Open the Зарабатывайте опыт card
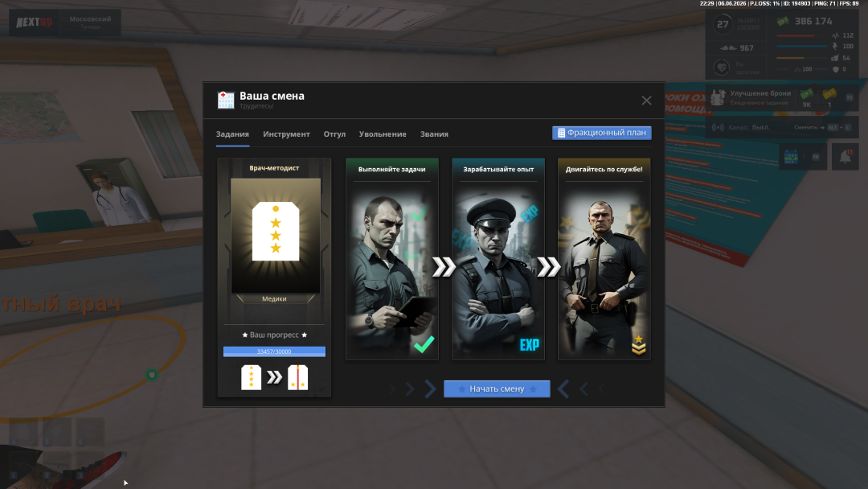 pyautogui.click(x=498, y=259)
